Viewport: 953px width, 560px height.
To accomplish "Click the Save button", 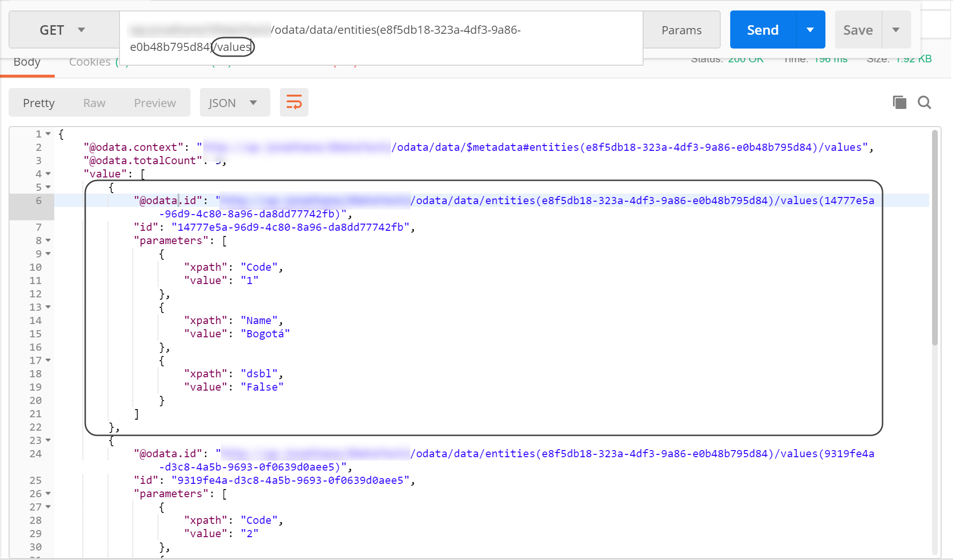I will (858, 30).
